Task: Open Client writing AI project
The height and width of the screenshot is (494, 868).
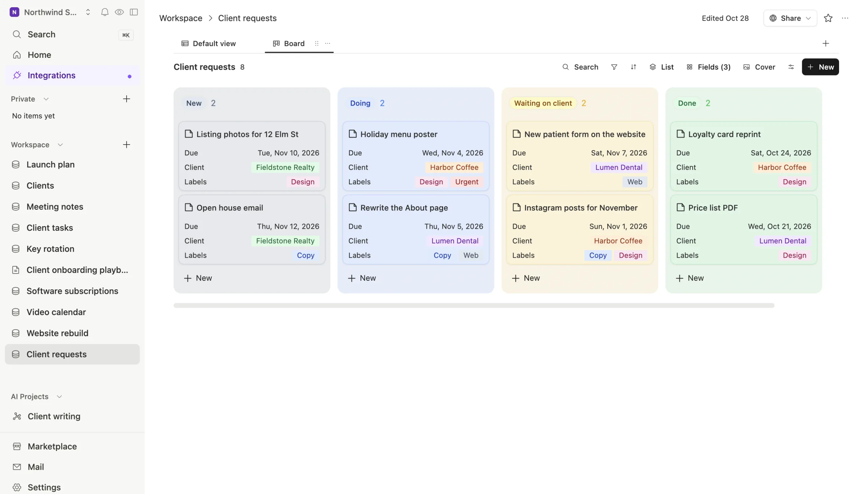Action: point(72,417)
